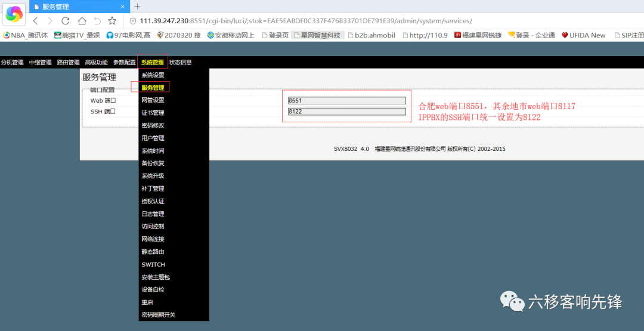Image resolution: width=644 pixels, height=331 pixels.
Task: Click the site security shield icon
Action: [132, 21]
